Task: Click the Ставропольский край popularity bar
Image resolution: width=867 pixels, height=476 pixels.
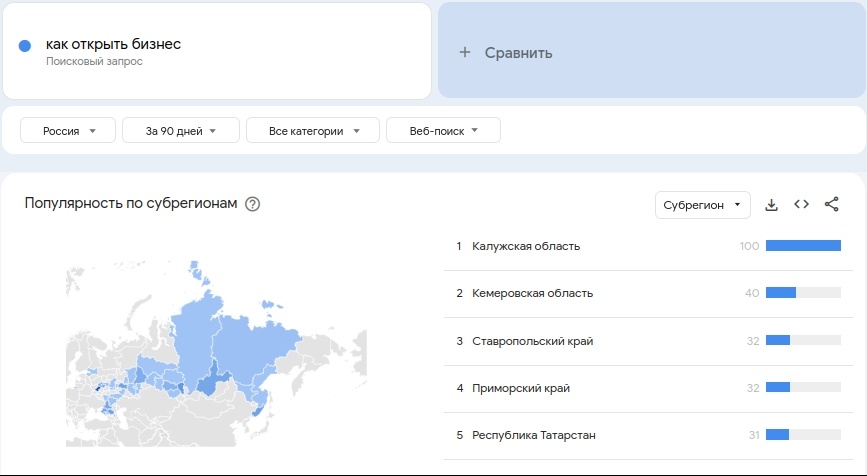Action: pos(803,341)
